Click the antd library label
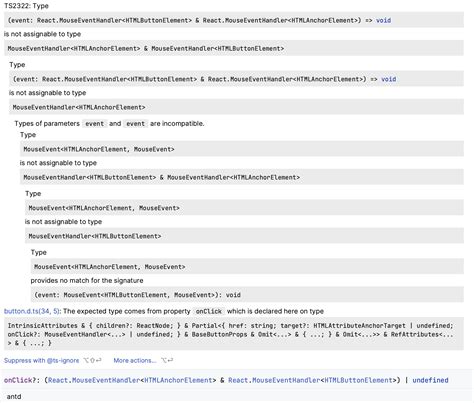This screenshot has width=474, height=403. tap(14, 397)
